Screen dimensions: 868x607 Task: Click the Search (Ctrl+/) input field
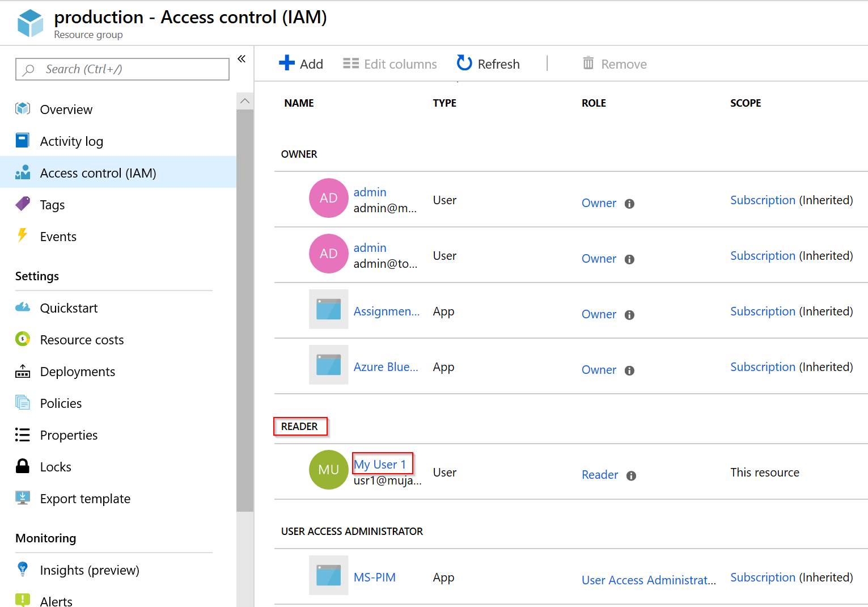(x=122, y=69)
